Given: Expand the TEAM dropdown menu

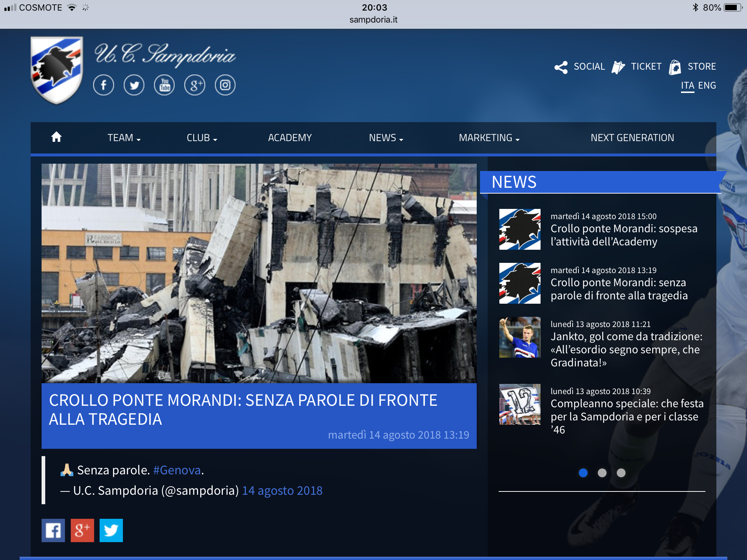Looking at the screenshot, I should click(124, 138).
